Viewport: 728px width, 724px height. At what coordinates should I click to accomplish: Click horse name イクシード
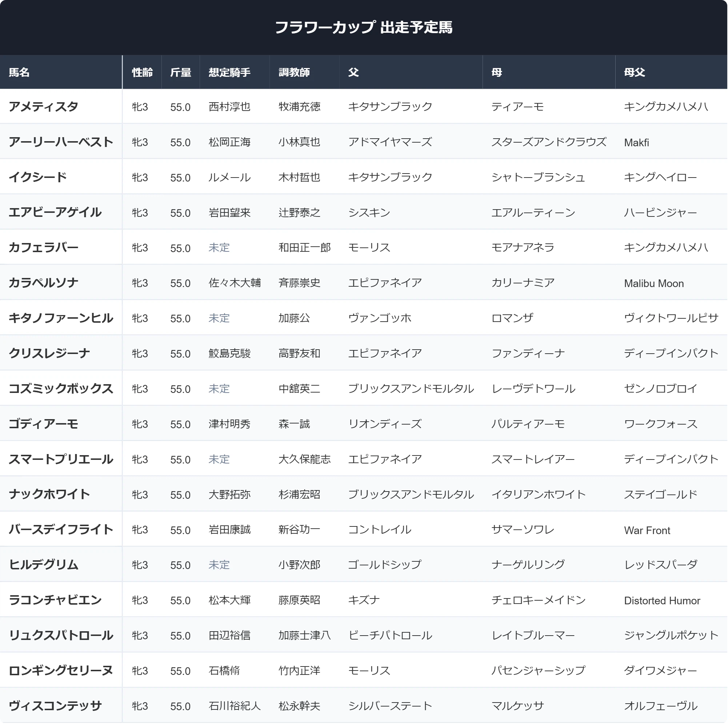pyautogui.click(x=38, y=177)
